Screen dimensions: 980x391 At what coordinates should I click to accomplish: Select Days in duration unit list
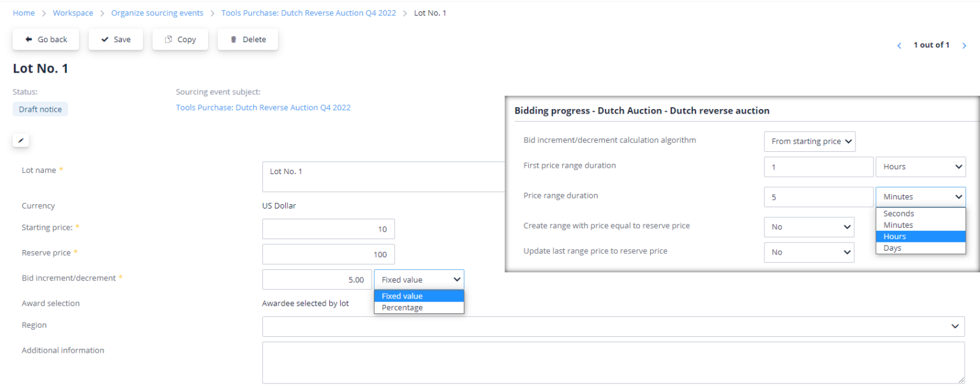click(x=893, y=248)
